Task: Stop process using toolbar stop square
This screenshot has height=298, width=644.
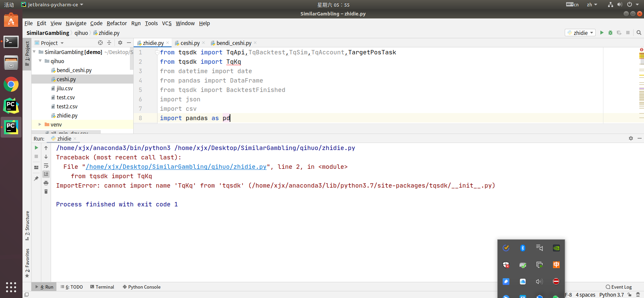Action: click(628, 33)
